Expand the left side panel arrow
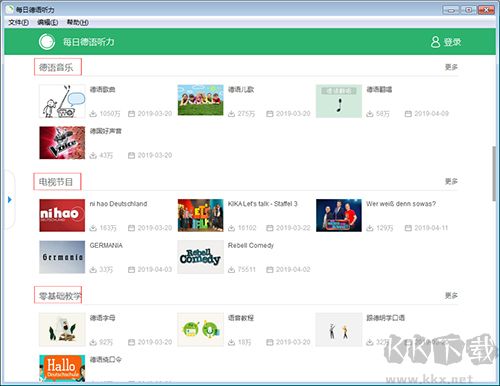Screen dimensions: 500x386 point(10,200)
